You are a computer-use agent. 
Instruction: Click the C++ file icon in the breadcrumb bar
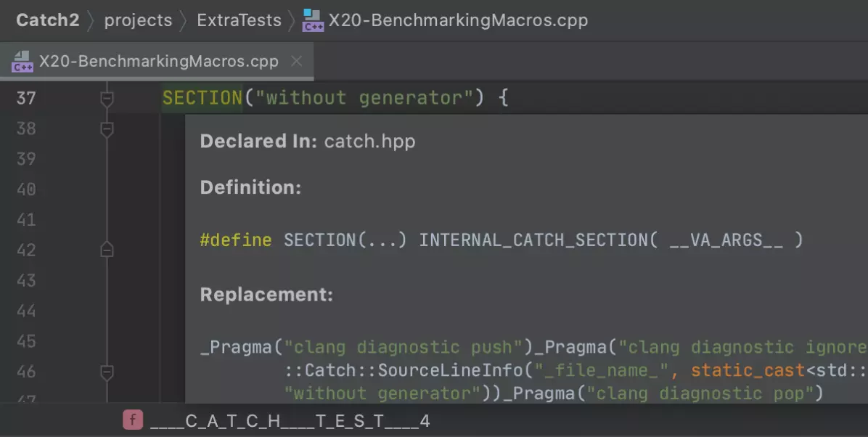point(313,20)
